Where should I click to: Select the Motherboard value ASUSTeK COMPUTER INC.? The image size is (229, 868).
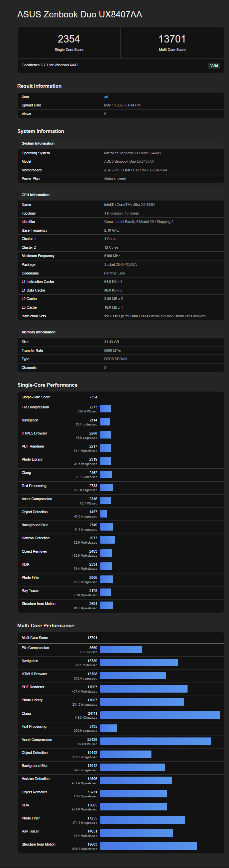click(x=135, y=170)
